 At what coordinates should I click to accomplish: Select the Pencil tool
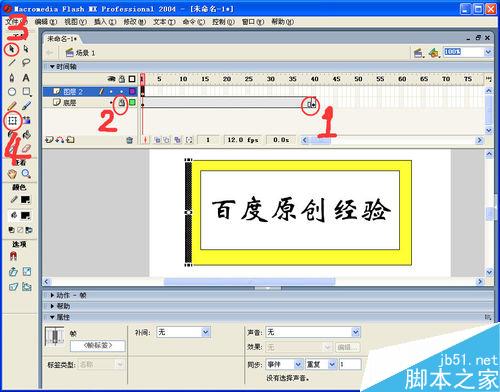pos(12,106)
